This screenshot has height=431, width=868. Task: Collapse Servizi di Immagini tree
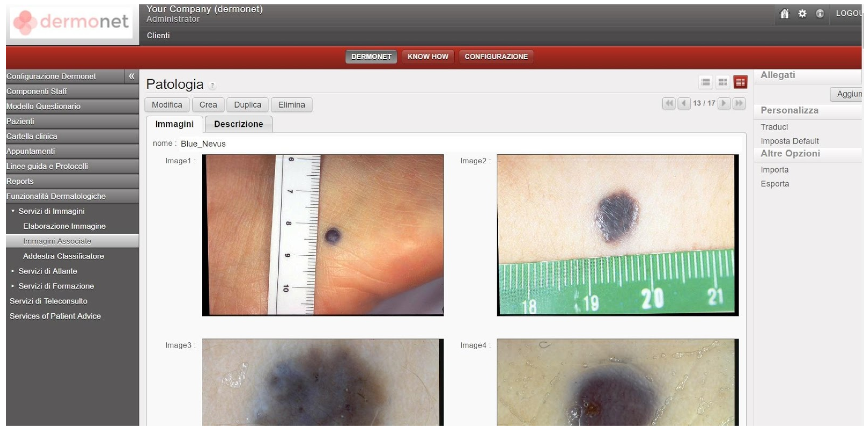click(x=13, y=211)
